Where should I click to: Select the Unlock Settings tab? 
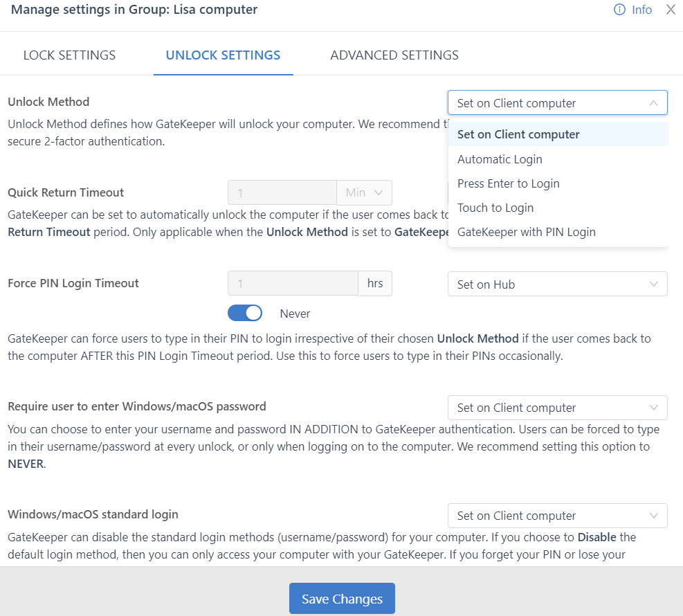coord(223,55)
